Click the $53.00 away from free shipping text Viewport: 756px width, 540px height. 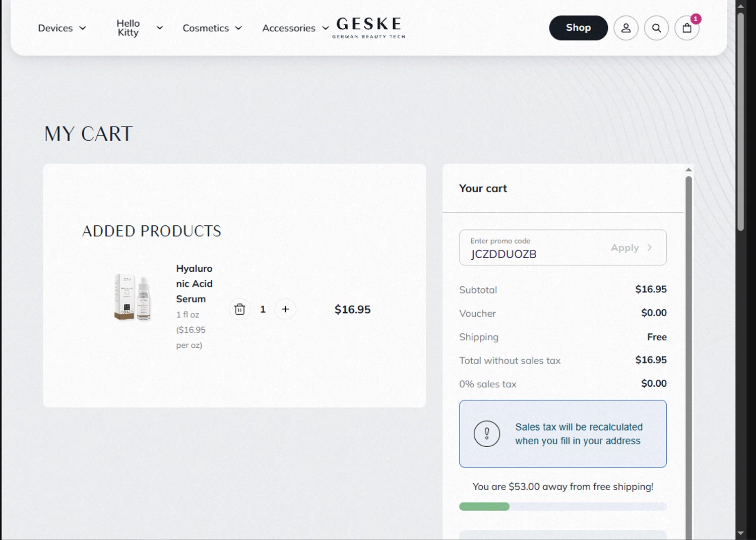563,487
